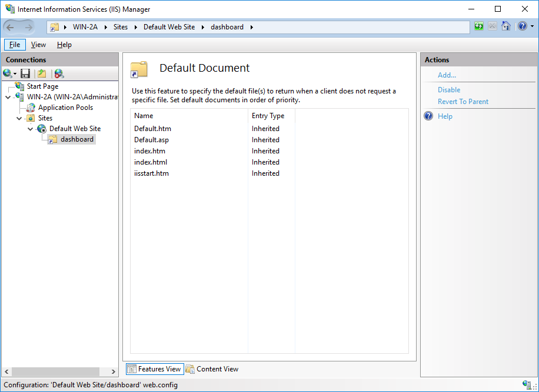Open the File menu
Image resolution: width=539 pixels, height=392 pixels.
pyautogui.click(x=14, y=44)
